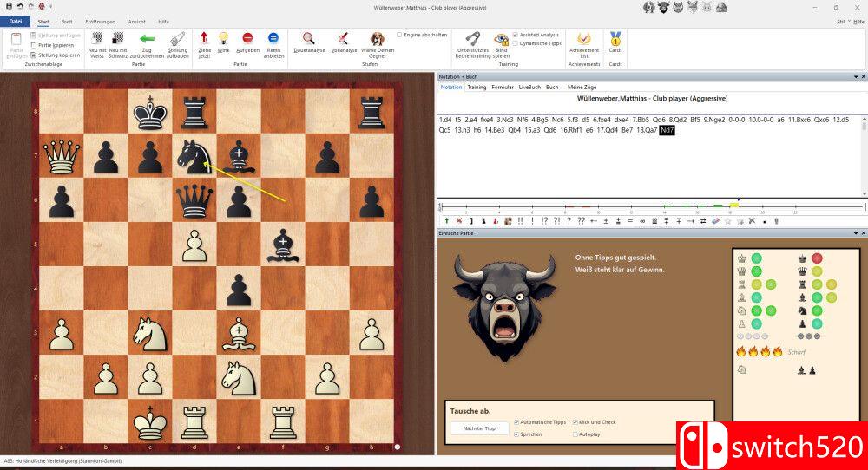Open the Cards medal icon
This screenshot has width=868, height=470.
[615, 39]
